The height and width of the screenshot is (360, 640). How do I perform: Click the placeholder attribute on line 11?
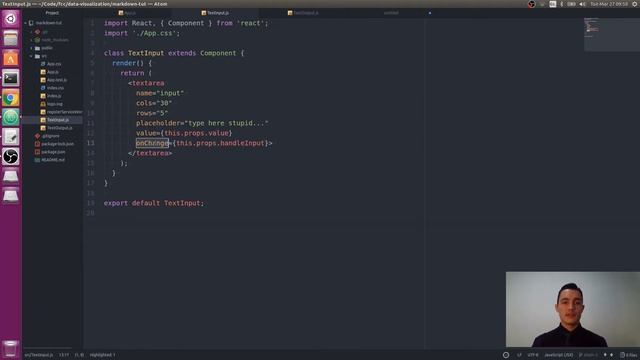click(158, 123)
